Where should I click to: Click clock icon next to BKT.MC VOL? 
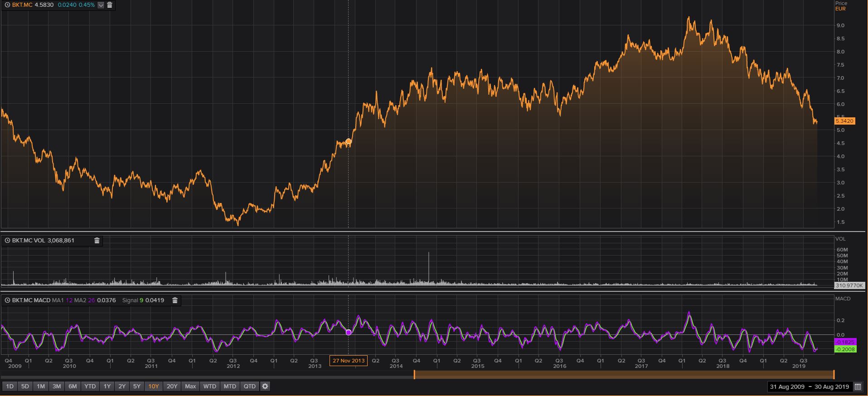click(x=7, y=241)
